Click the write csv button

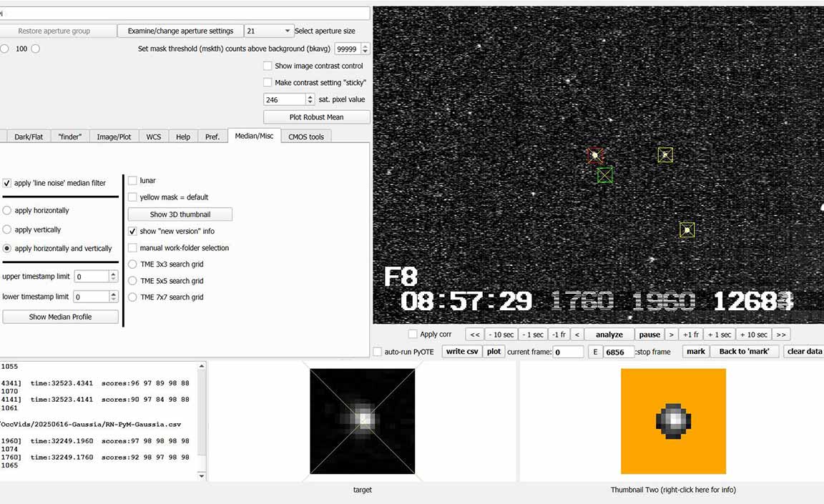[462, 352]
